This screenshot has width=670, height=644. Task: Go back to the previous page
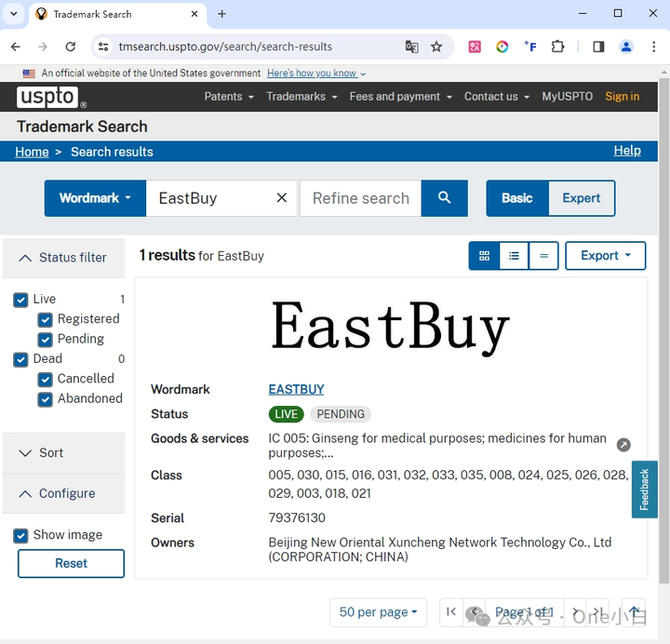pos(16,47)
